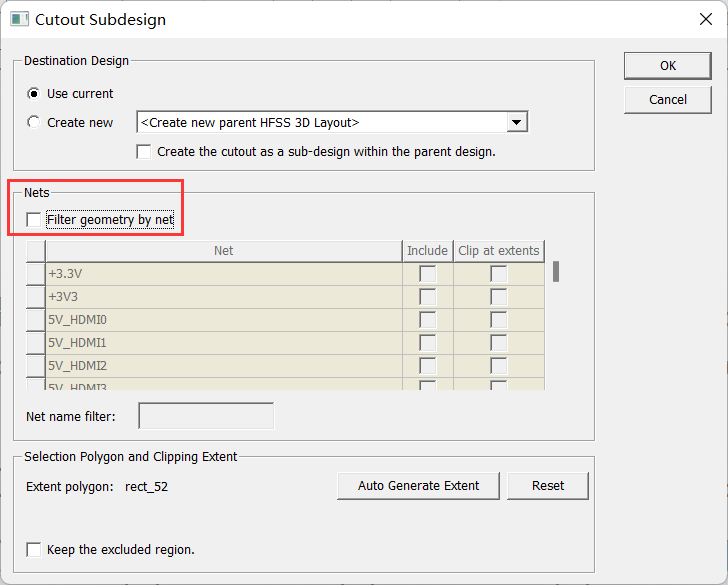
Task: Select the Create new radio button
Action: 33,123
